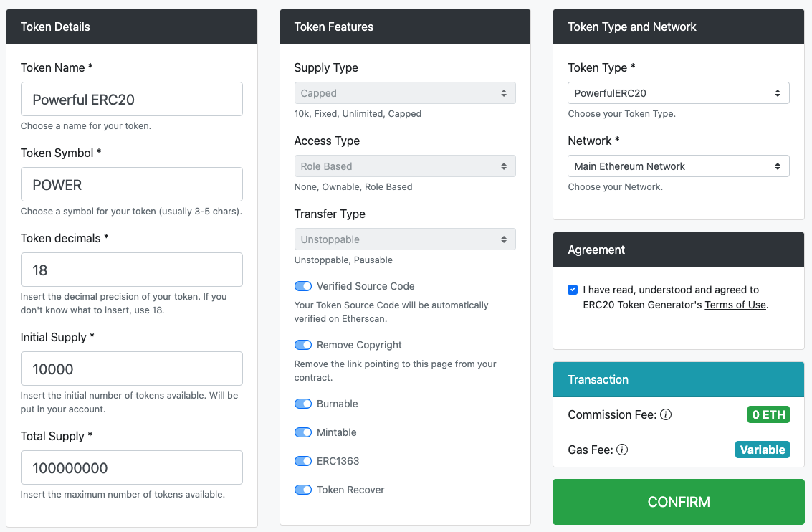812x532 pixels.
Task: Click into the Total Supply field
Action: [x=132, y=467]
